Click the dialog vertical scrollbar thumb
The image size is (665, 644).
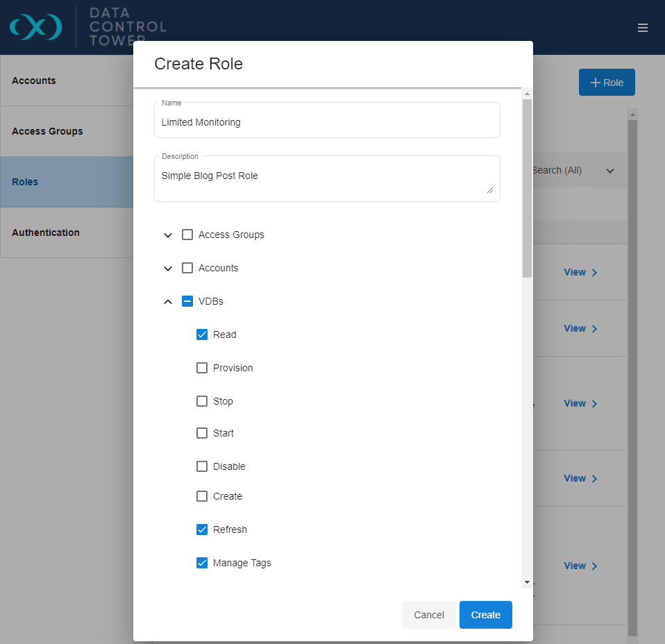pyautogui.click(x=527, y=187)
